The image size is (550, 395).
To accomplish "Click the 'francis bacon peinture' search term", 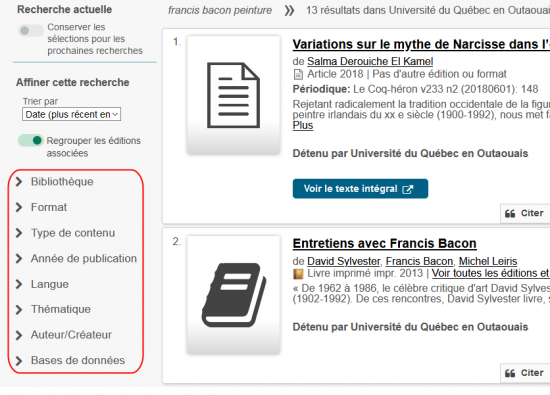I will pos(220,11).
